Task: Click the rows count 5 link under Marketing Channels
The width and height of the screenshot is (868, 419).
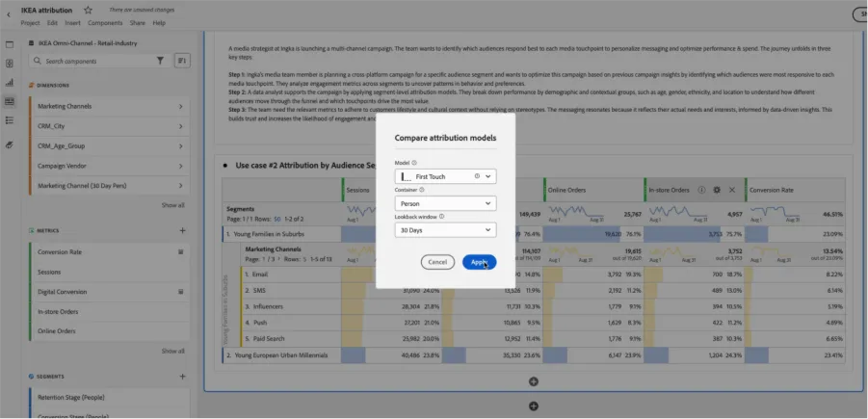Action: (x=303, y=258)
